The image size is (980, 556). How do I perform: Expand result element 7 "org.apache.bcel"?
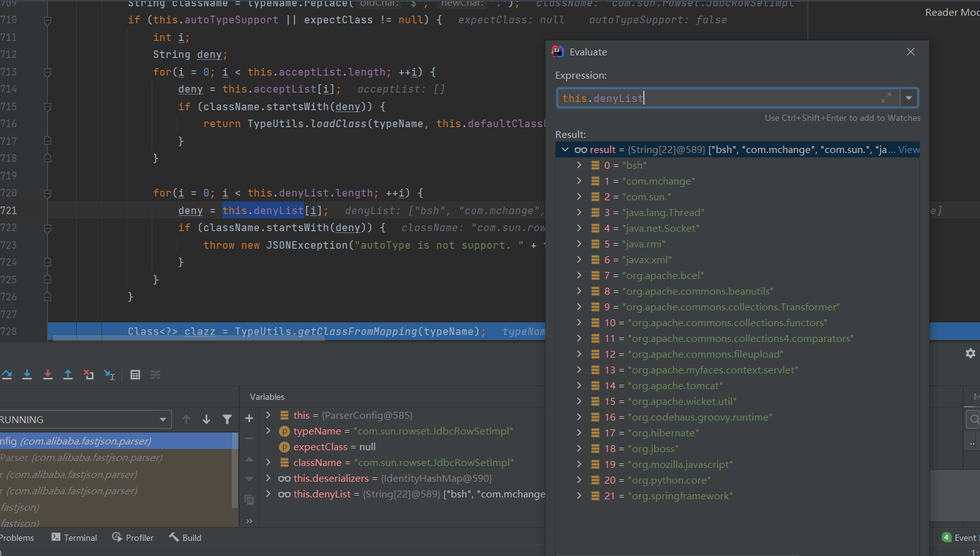pos(579,275)
